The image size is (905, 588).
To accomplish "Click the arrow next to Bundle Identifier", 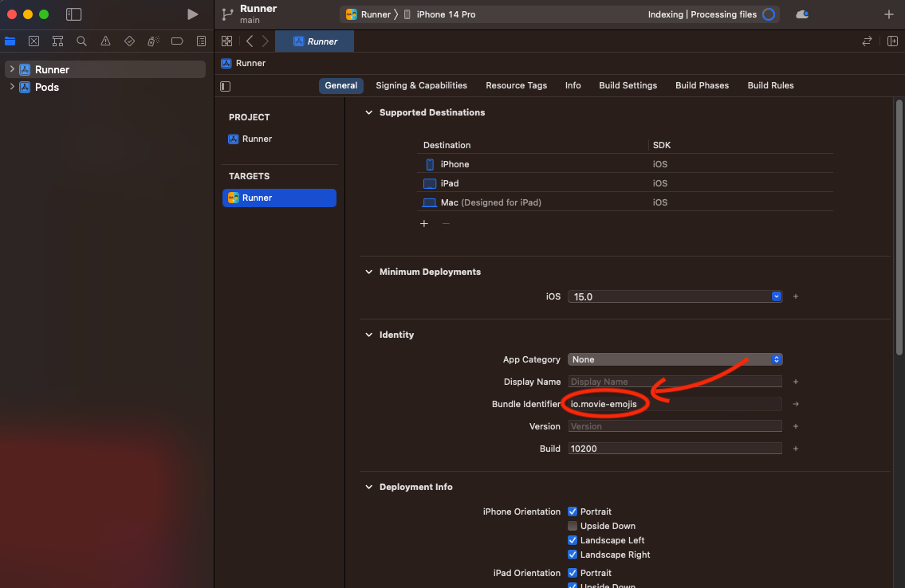I will coord(795,404).
